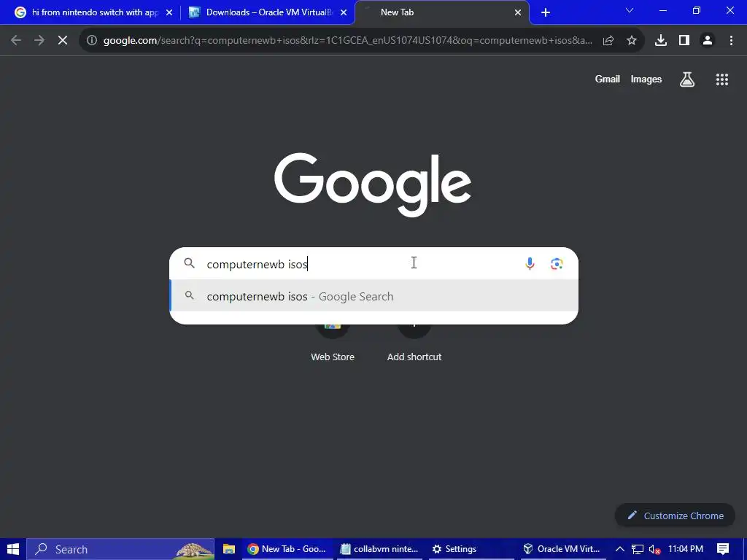Viewport: 747px width, 560px height.
Task: Open Chrome three-dot menu
Action: coord(731,41)
